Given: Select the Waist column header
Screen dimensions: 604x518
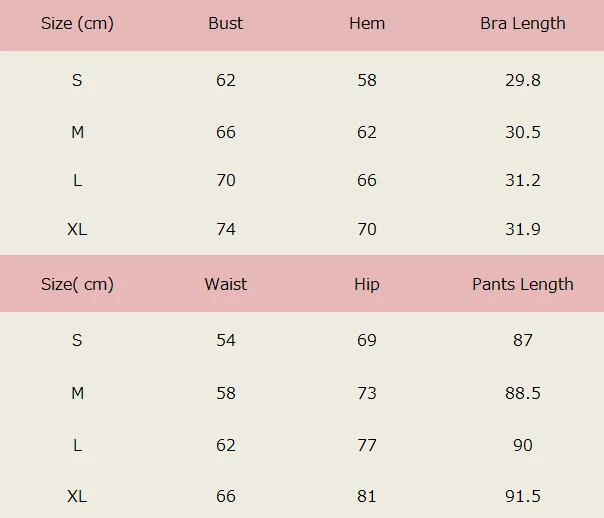Looking at the screenshot, I should (226, 284).
